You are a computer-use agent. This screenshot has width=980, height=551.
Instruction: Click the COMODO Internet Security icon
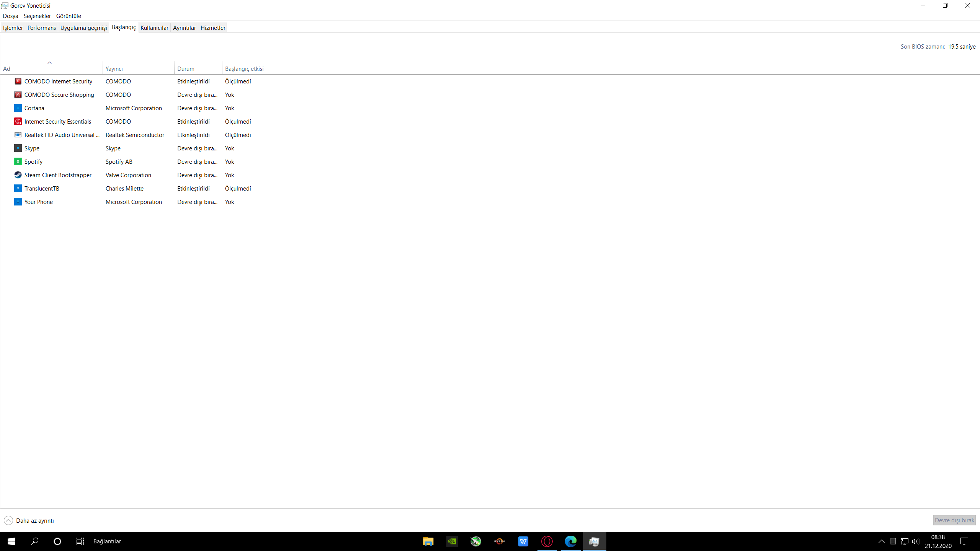[18, 81]
